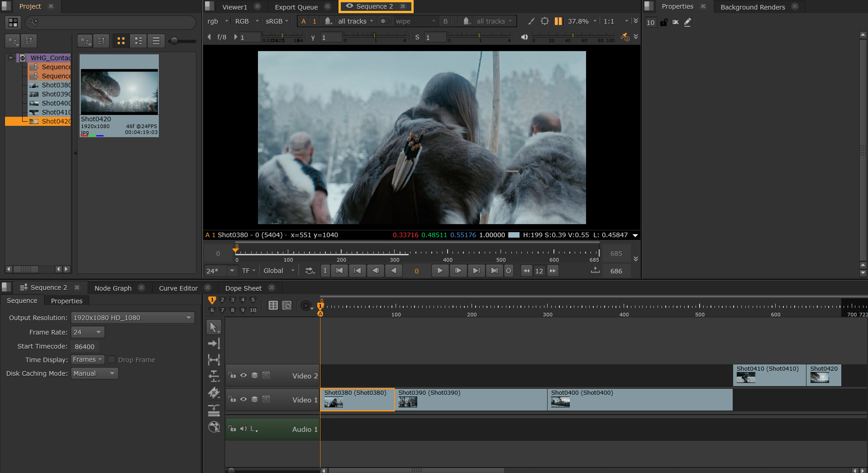This screenshot has height=473, width=868.
Task: Click the pencil edit icon in Properties panel
Action: 687,22
